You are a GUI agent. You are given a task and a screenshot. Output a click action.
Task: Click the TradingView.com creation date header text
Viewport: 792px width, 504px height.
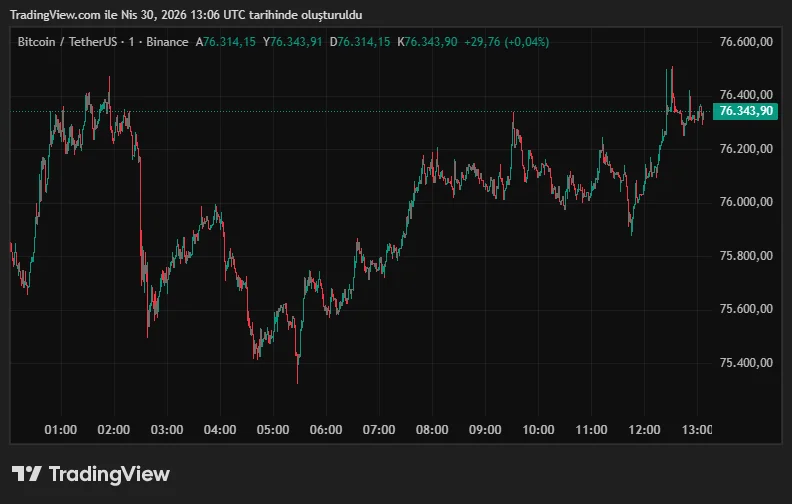[x=186, y=15]
